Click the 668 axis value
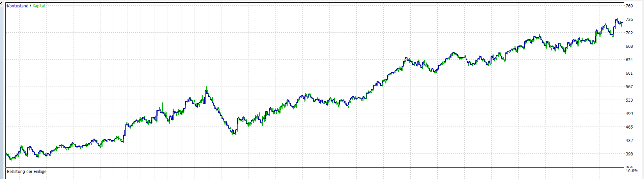 point(629,46)
